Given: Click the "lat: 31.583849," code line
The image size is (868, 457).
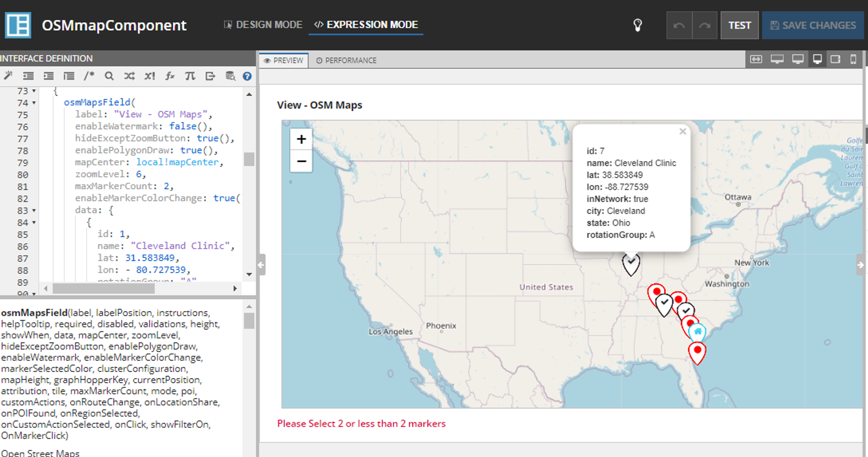Looking at the screenshot, I should coord(138,258).
